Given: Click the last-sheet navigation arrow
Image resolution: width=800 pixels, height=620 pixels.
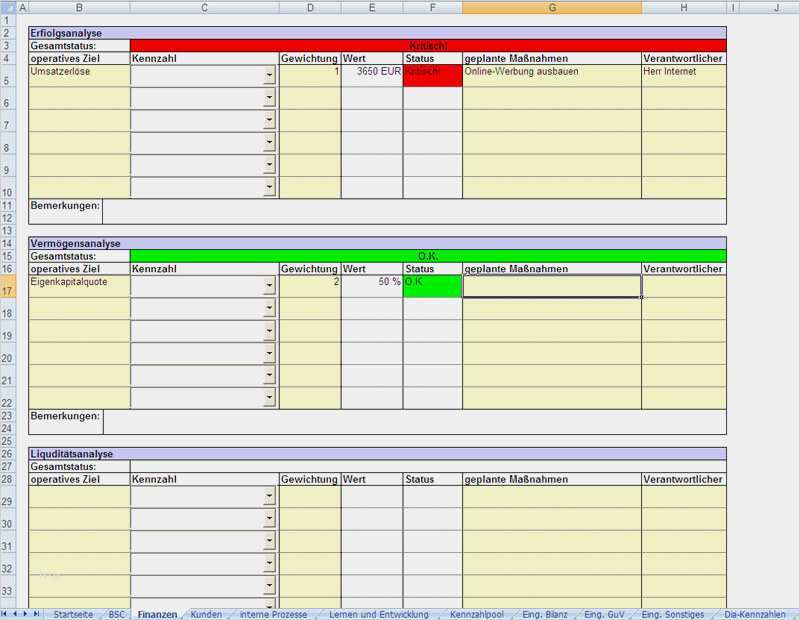Looking at the screenshot, I should 37,614.
